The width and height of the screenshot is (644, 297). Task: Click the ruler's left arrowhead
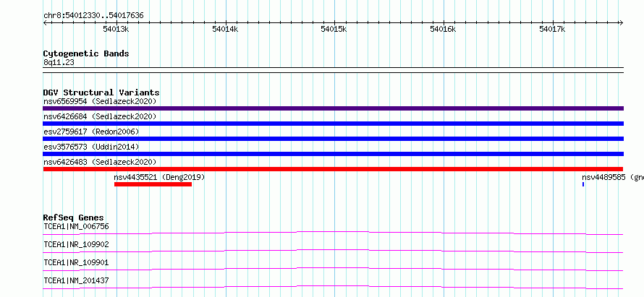click(x=45, y=23)
